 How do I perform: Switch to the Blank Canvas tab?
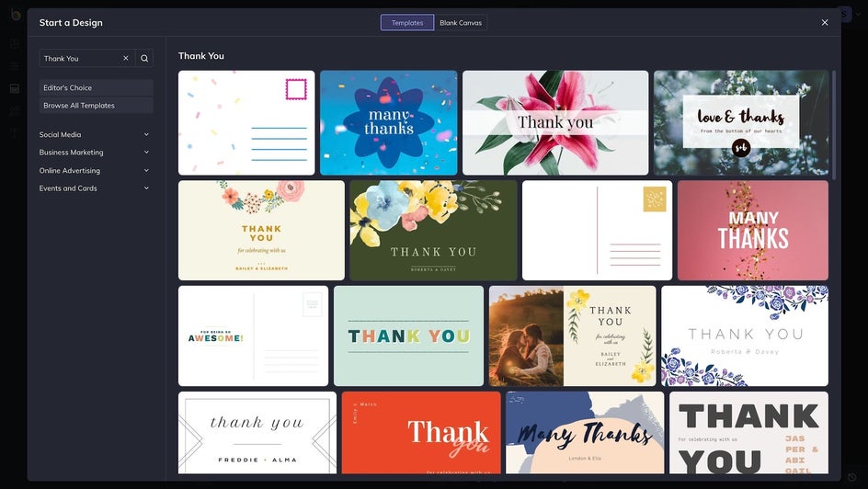(461, 22)
